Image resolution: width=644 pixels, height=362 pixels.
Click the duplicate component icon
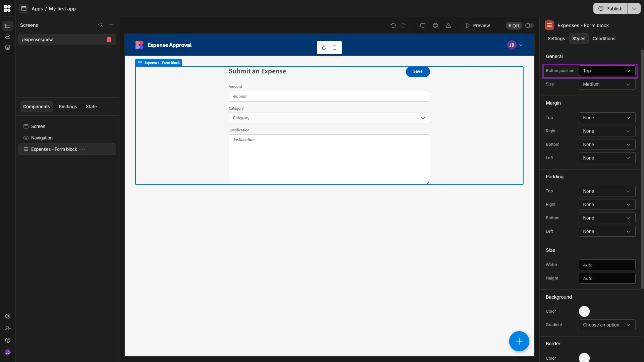pos(324,48)
